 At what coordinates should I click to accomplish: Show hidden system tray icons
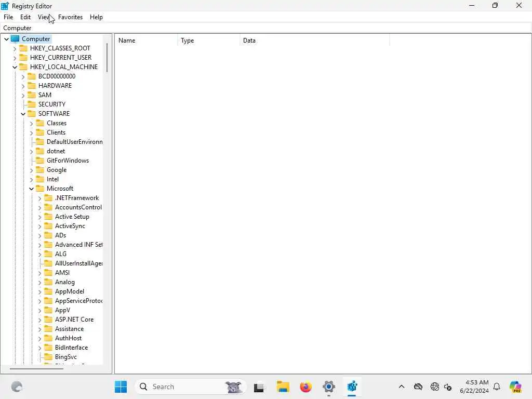(x=402, y=387)
